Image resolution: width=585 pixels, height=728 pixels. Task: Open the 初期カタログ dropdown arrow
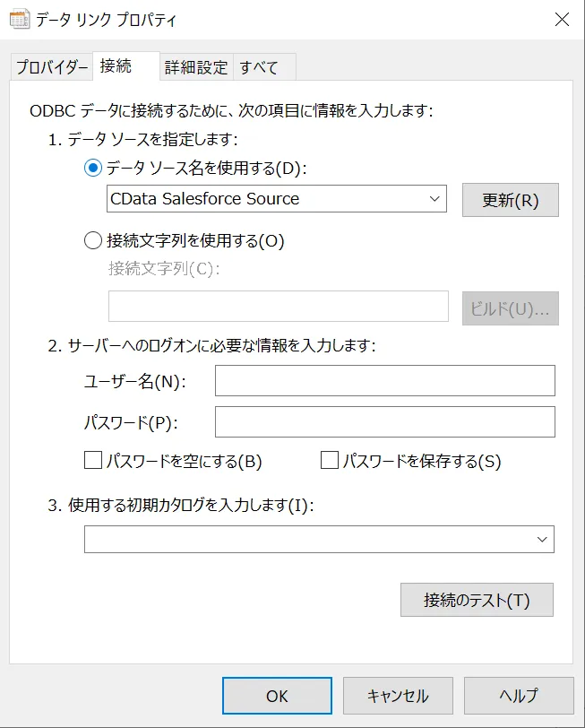click(x=541, y=539)
